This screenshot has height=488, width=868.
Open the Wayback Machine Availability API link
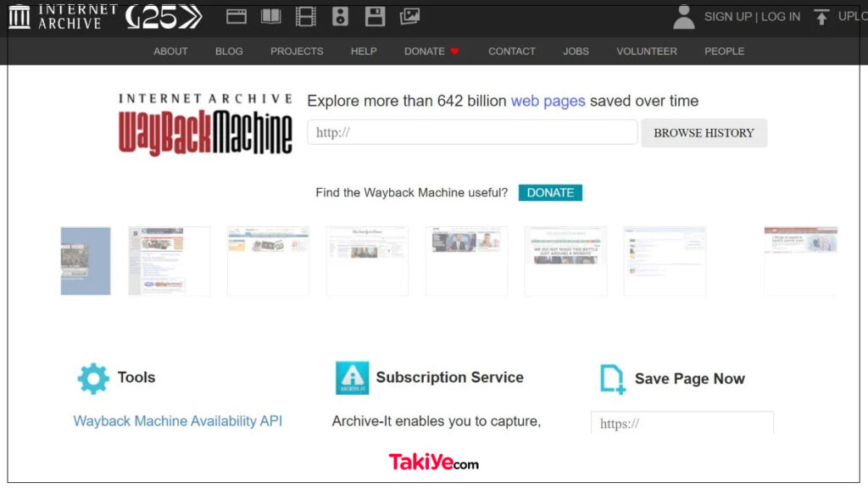pyautogui.click(x=178, y=421)
